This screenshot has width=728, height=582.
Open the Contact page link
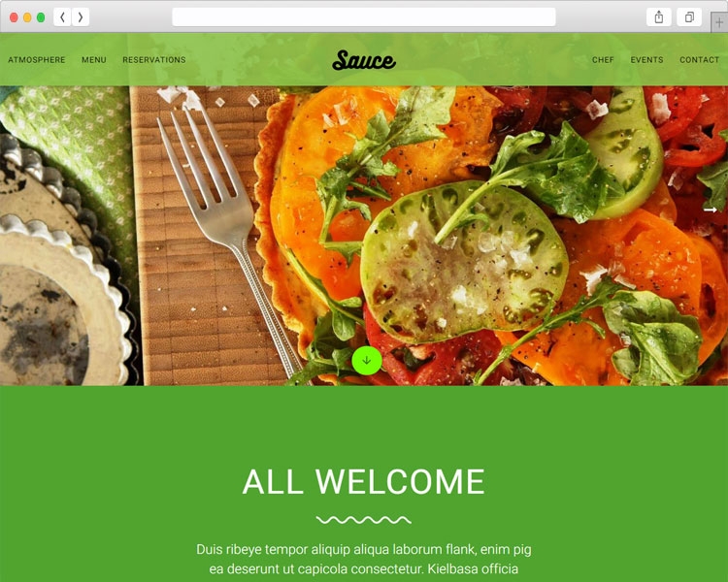[699, 60]
